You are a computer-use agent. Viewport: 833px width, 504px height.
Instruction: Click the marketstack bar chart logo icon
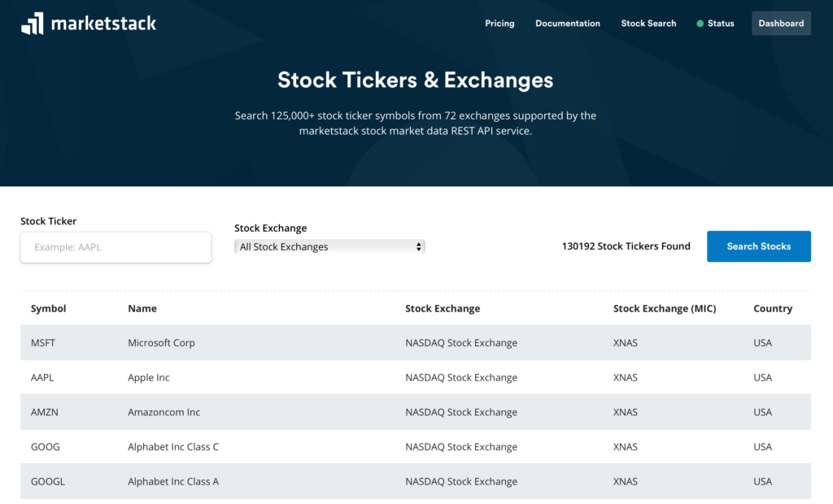(33, 24)
